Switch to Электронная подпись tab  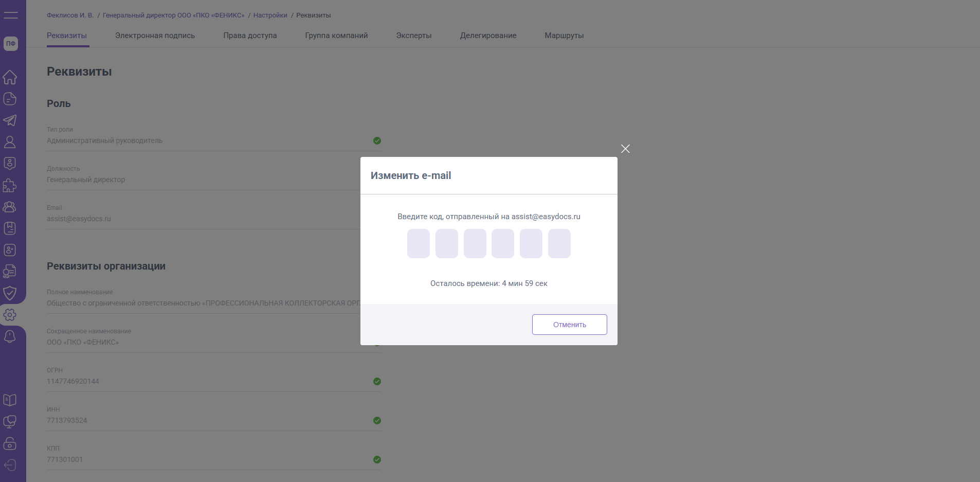point(155,35)
